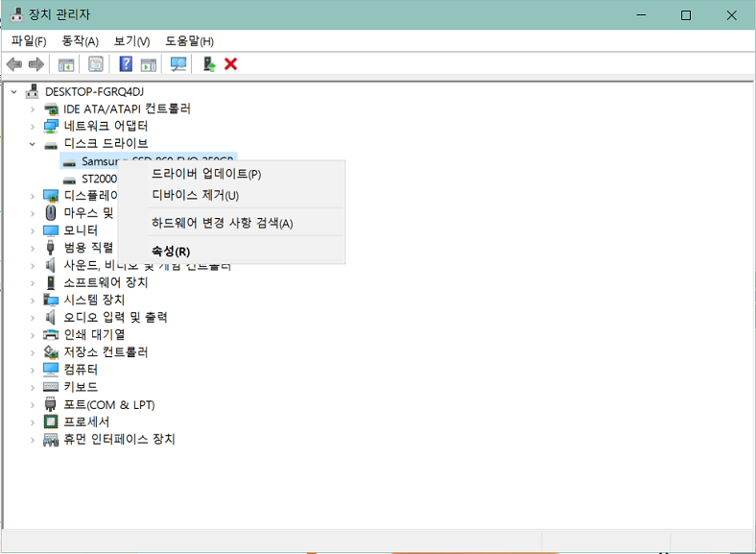
Task: Open the 동작(A) menu
Action: [80, 41]
